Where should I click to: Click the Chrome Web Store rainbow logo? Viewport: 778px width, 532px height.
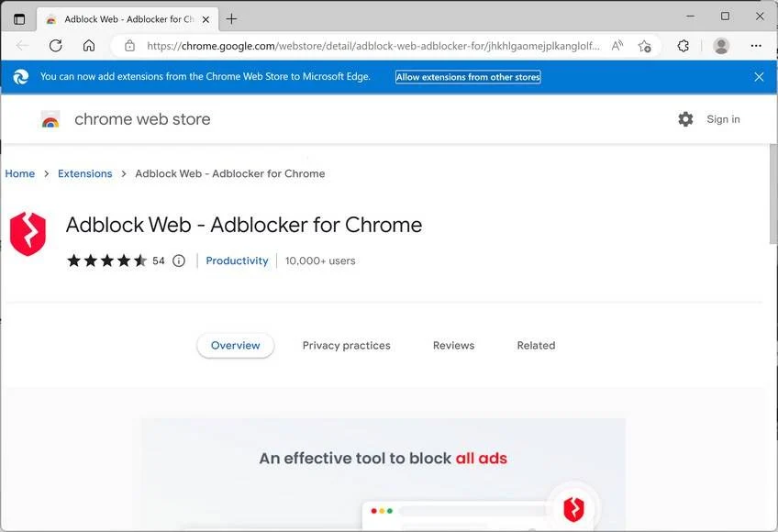(50, 119)
